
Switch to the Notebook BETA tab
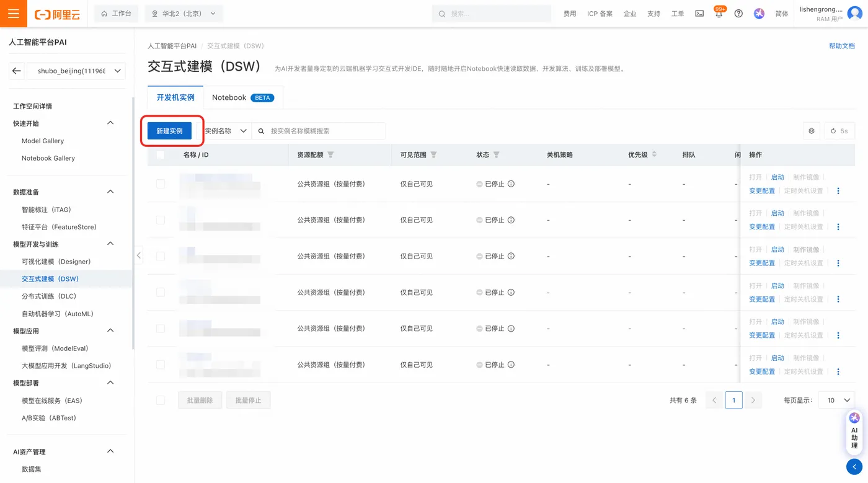[243, 97]
